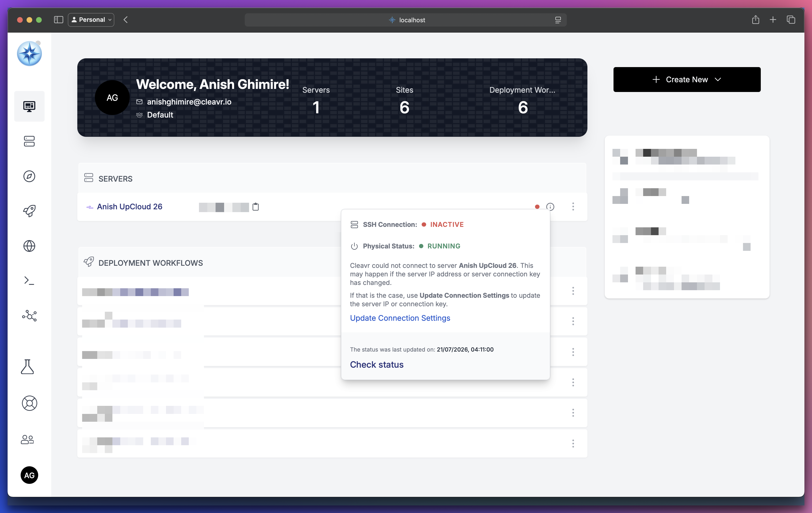The image size is (812, 513).
Task: Copy server IP with clipboard icon
Action: click(256, 207)
